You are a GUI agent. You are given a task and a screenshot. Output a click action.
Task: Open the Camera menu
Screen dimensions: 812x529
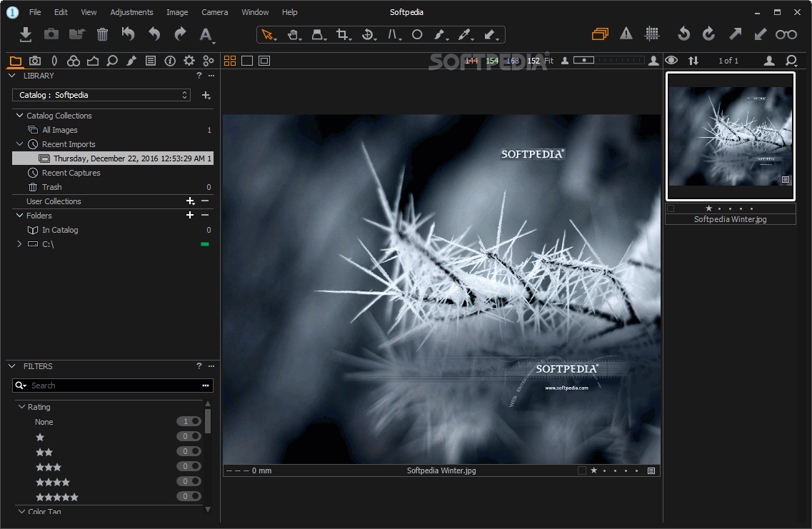214,12
